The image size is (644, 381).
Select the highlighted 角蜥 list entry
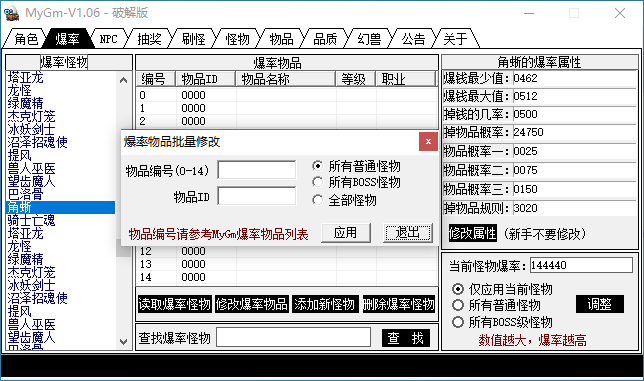click(x=61, y=207)
